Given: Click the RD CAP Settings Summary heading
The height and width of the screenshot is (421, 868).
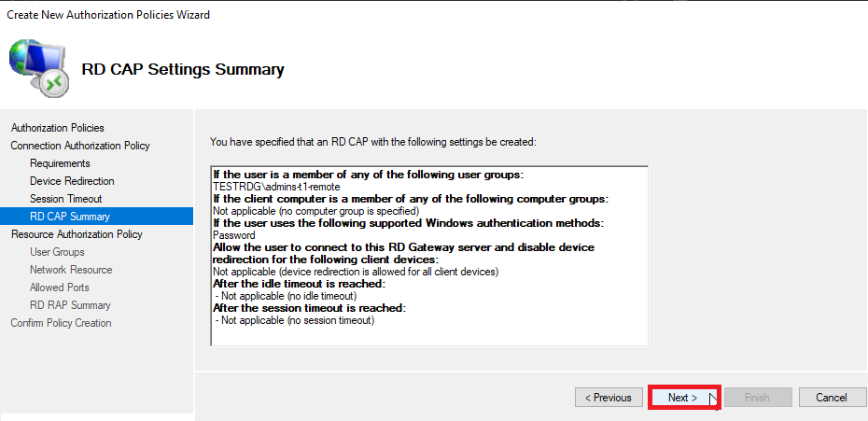Looking at the screenshot, I should (x=183, y=70).
